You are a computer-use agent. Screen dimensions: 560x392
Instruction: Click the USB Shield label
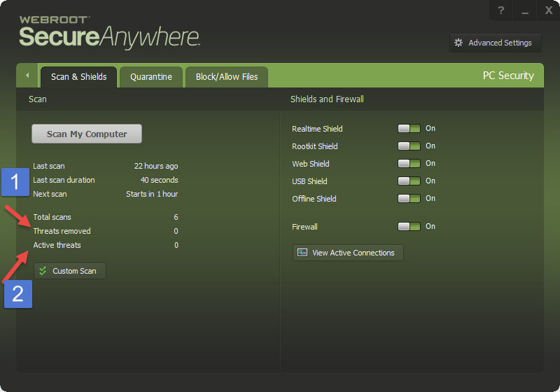pos(309,181)
